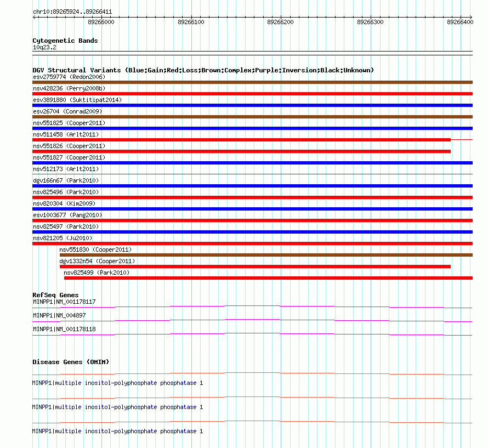Screen dimensions: 488x448
Task: Click the nsv512173 (Arlt2011) label
Action: 66,169
